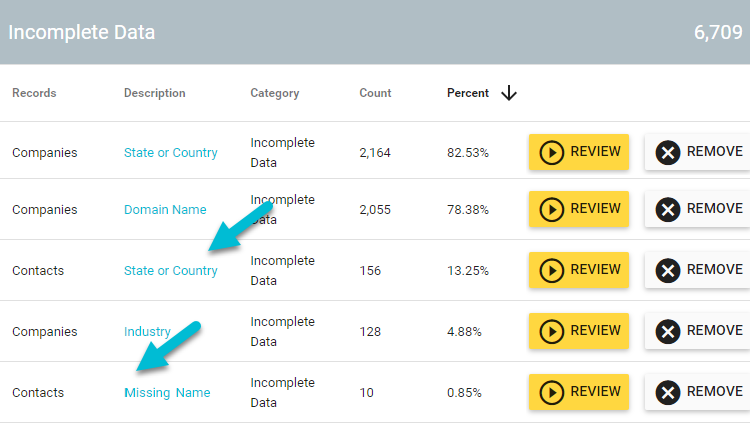This screenshot has width=753, height=428.
Task: Remove the Domain Name incomplete data row
Action: coord(698,209)
